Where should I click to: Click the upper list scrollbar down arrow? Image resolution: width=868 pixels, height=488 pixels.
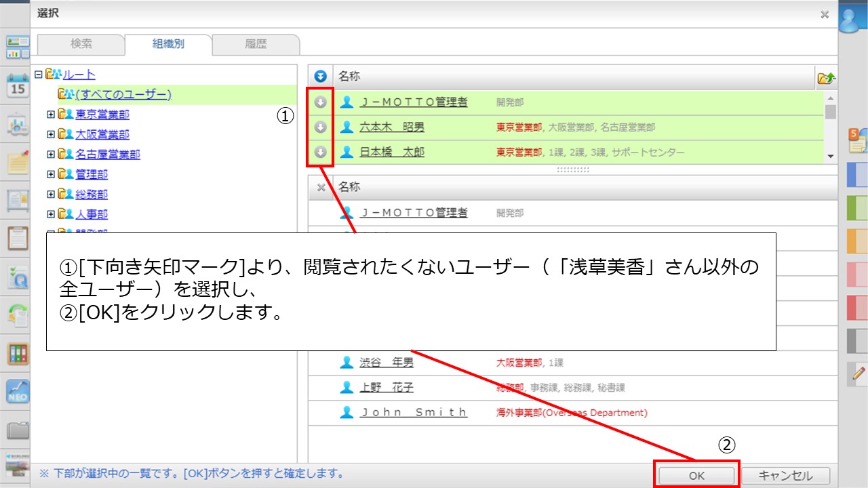[831, 157]
